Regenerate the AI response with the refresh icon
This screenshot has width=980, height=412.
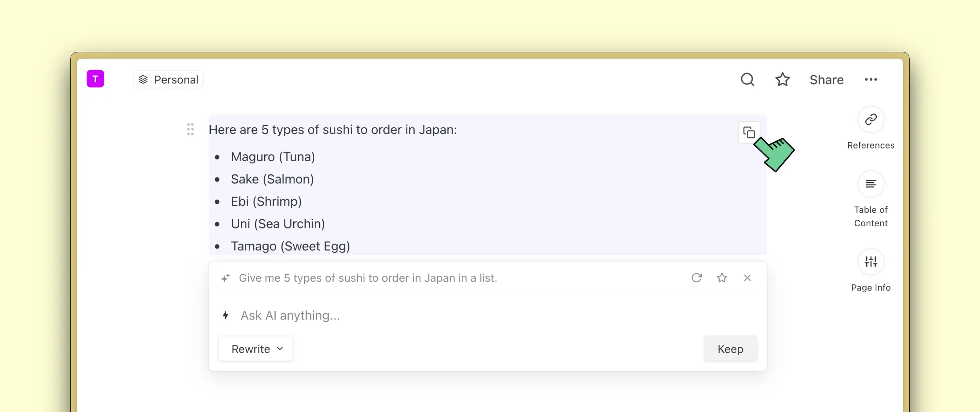coord(696,278)
